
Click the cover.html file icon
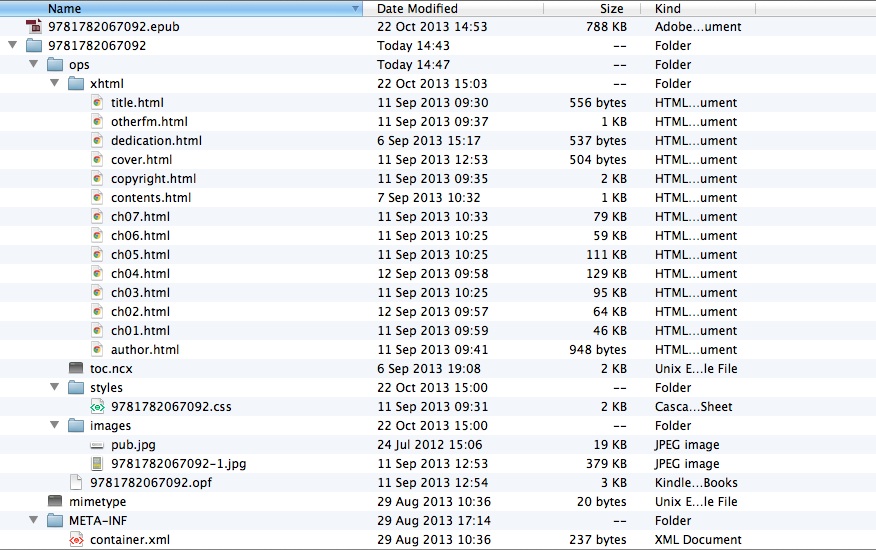[97, 159]
